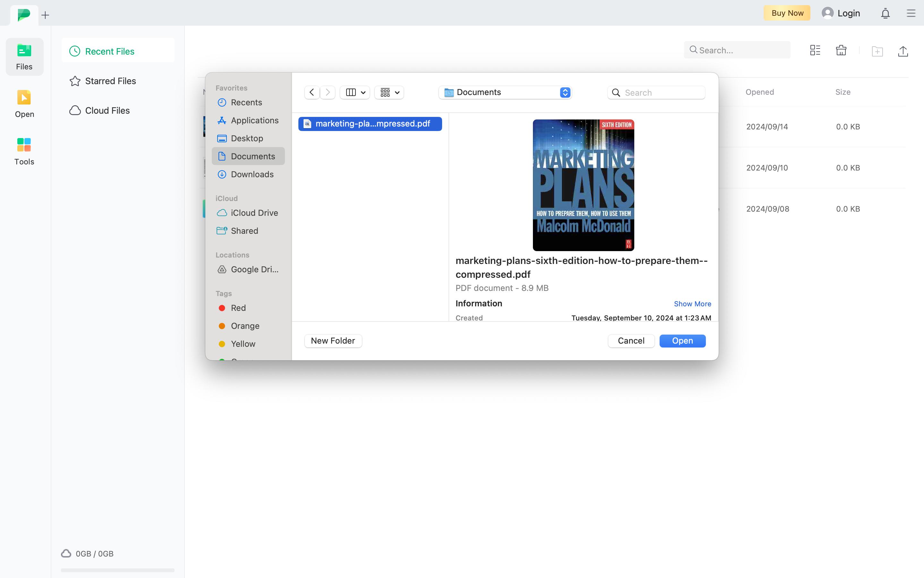Image resolution: width=924 pixels, height=578 pixels.
Task: Focus the app Search field
Action: 737,50
